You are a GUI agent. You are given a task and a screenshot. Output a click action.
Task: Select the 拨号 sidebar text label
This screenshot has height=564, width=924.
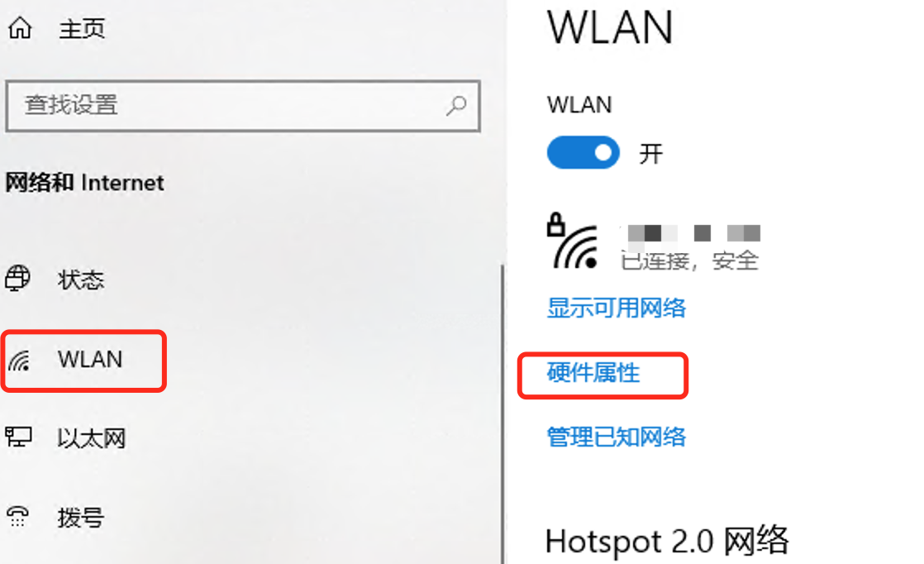point(81,518)
